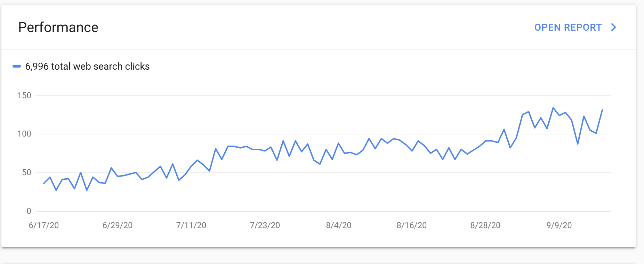Click the chevron arrow beside OPEN REPORT

(x=614, y=28)
